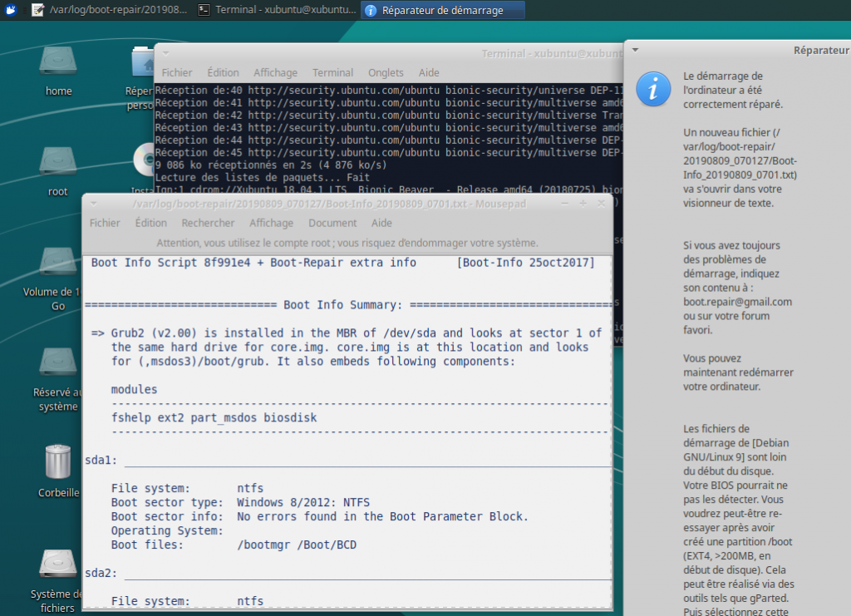Expand the Réparateur dialog window menu arrow
This screenshot has height=616, width=851.
635,50
